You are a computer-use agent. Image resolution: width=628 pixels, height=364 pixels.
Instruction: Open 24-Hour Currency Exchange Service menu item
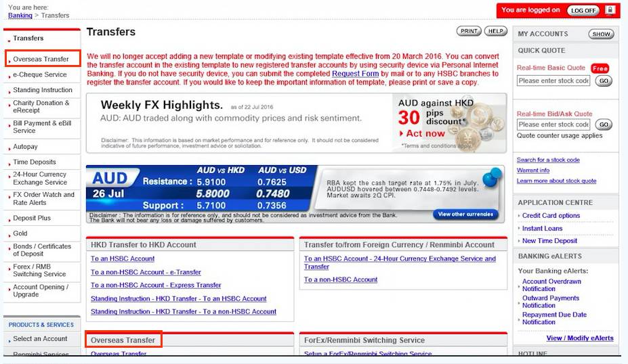(40, 179)
